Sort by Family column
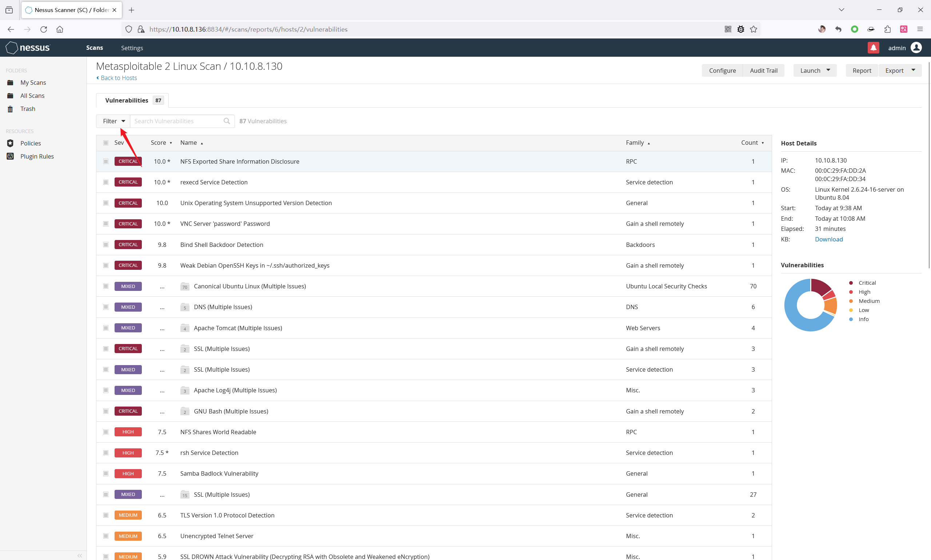 tap(638, 143)
